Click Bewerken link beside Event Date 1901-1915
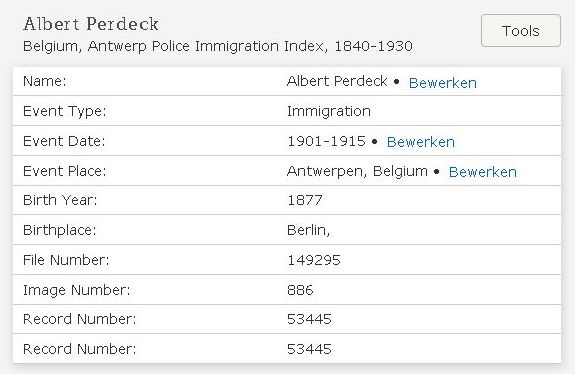The image size is (575, 374). (x=421, y=142)
